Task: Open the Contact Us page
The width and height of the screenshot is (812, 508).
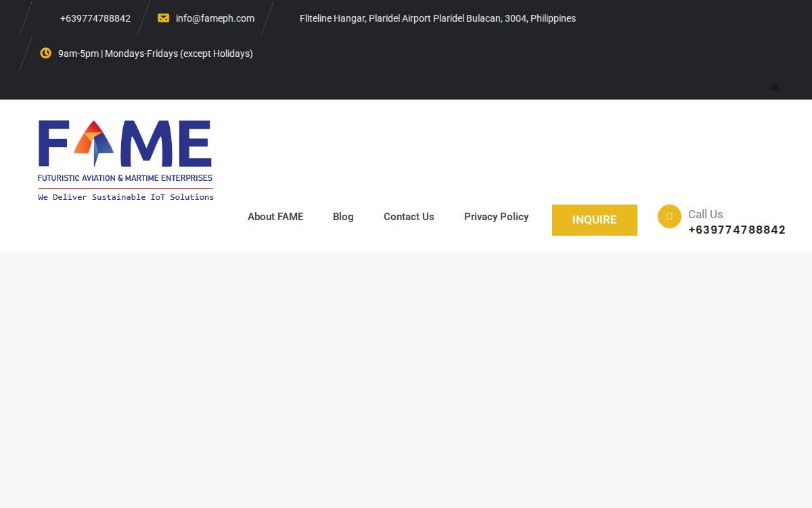Action: point(409,217)
